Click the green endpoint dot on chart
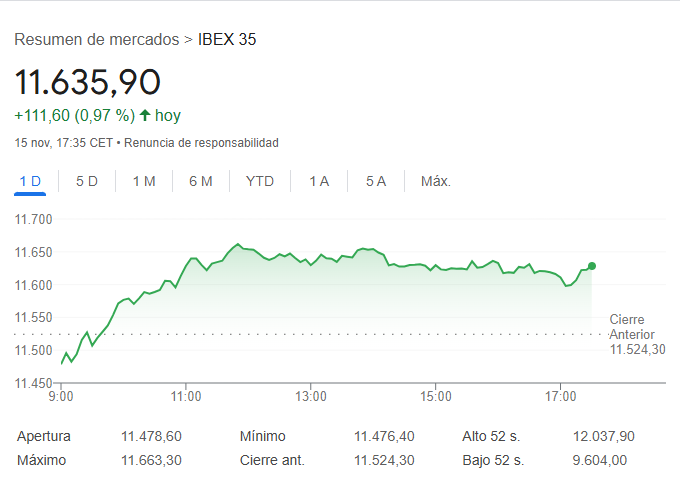Image resolution: width=680 pixels, height=483 pixels. (x=592, y=266)
